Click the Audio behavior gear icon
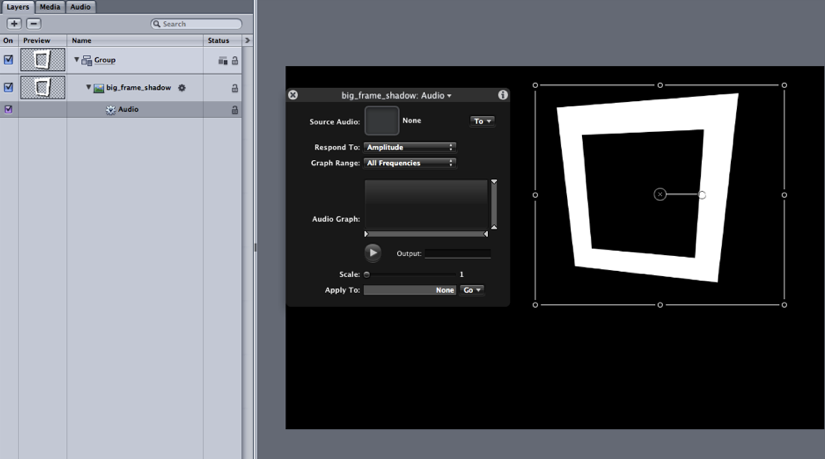This screenshot has height=459, width=825. coord(111,110)
